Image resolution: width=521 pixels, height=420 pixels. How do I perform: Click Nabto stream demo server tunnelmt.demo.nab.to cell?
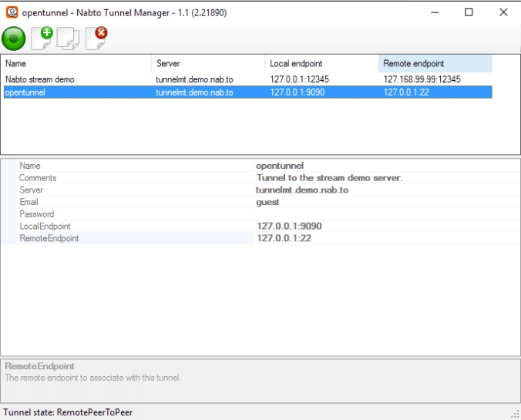[194, 79]
